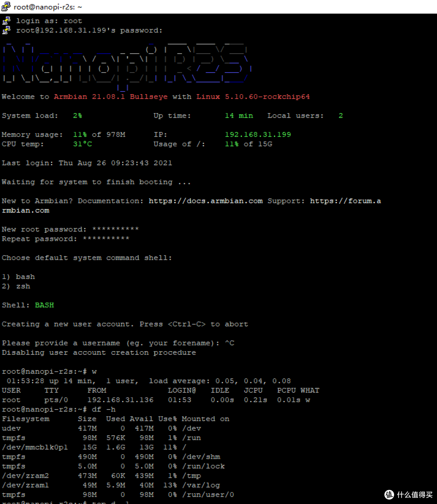Click the PuTTY icon beside 'login as: root'
Viewport: 437px width, 504px height.
click(6, 20)
